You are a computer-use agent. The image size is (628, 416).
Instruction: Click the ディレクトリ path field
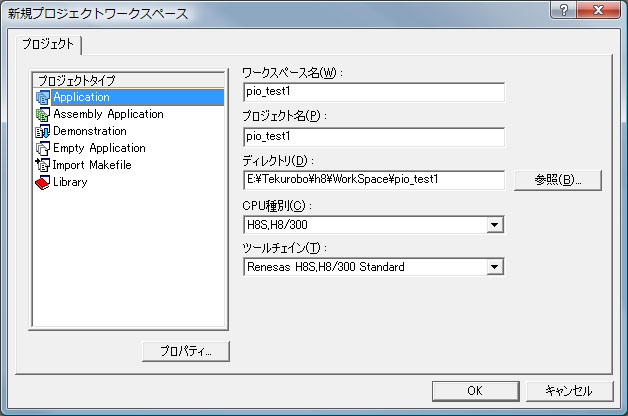point(373,180)
